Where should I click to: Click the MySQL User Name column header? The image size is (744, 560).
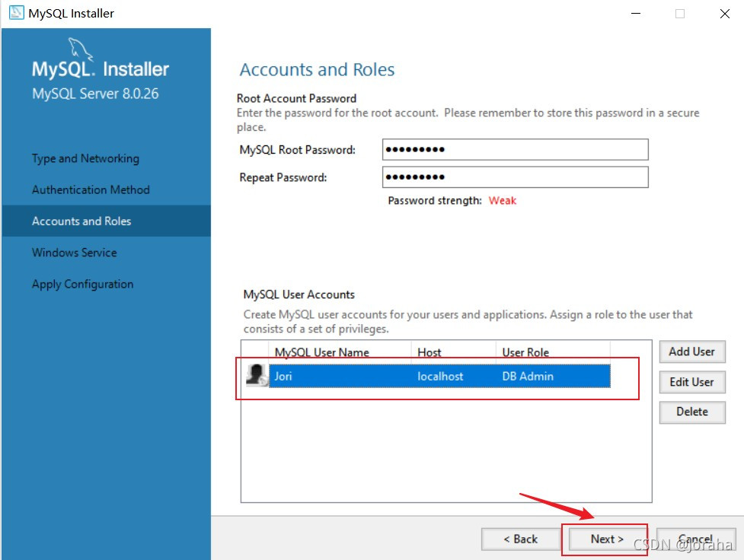[340, 352]
